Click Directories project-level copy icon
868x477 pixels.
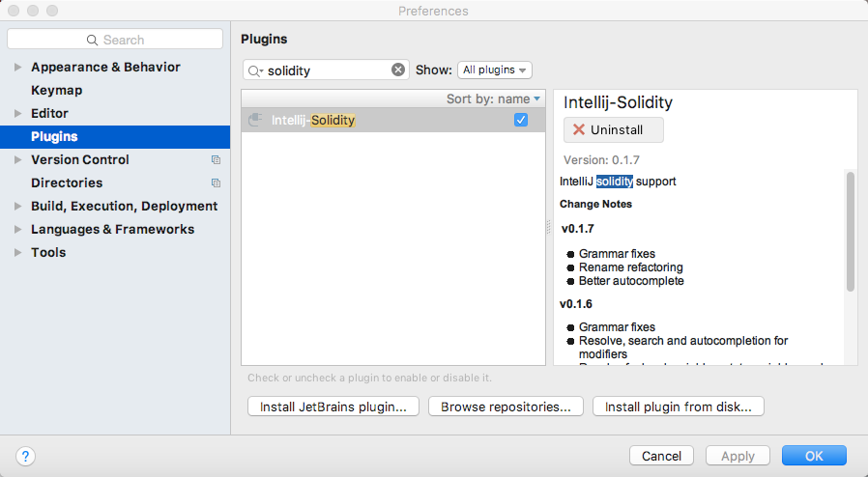point(216,182)
